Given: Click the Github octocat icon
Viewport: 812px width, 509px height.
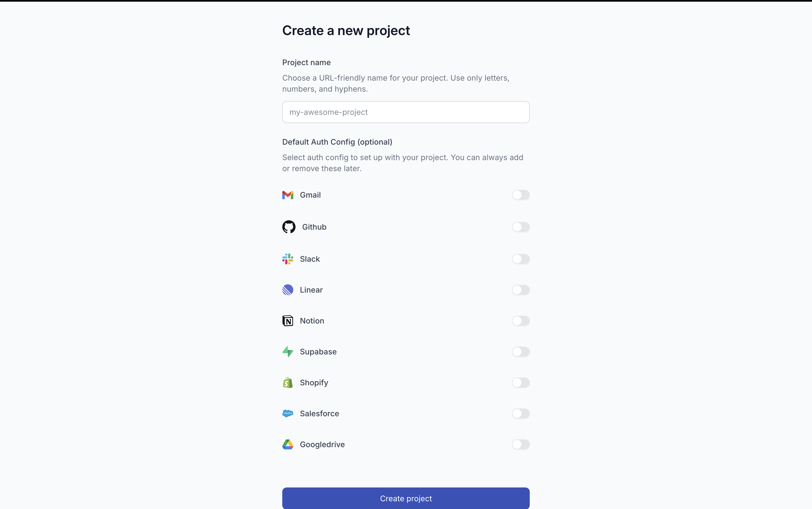Looking at the screenshot, I should pos(289,227).
